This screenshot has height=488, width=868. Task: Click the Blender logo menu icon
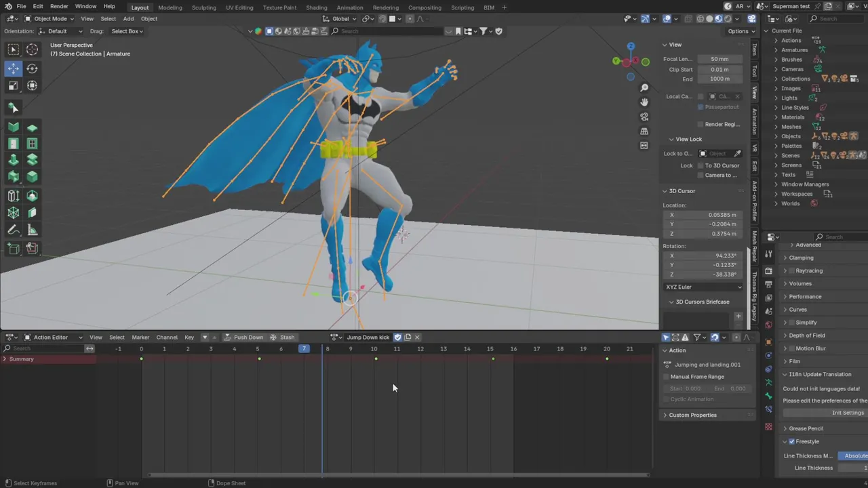8,7
